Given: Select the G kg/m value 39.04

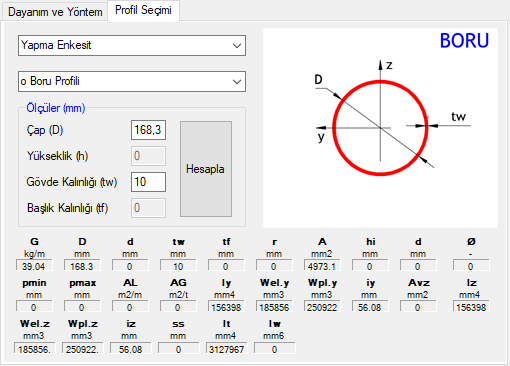Looking at the screenshot, I should point(34,266).
